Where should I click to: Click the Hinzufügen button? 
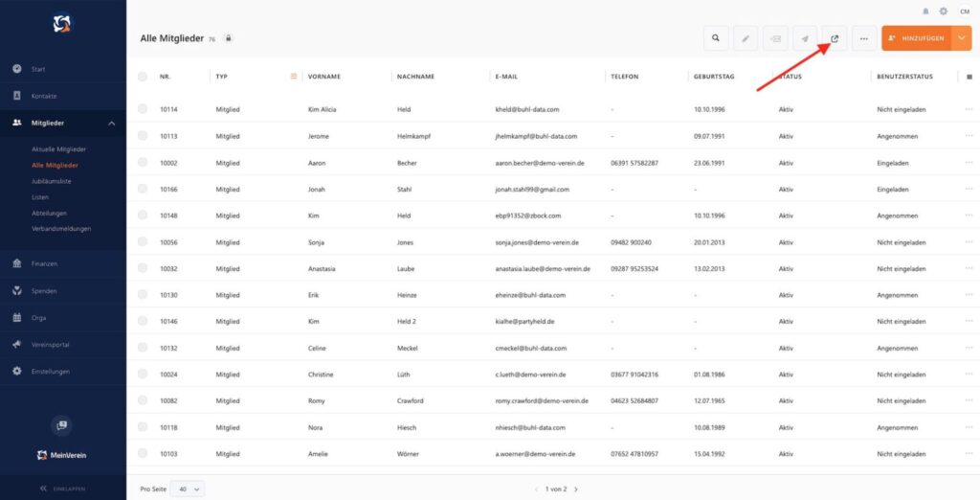[x=916, y=38]
